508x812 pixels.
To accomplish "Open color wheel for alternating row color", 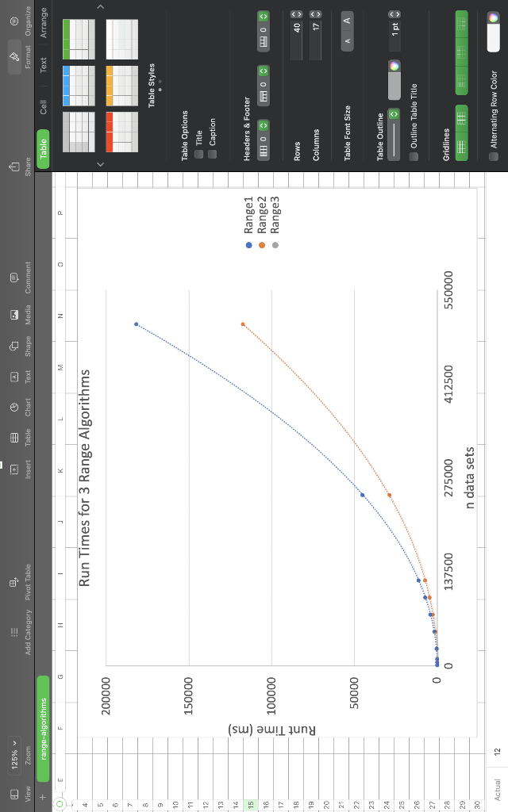I will coord(494,17).
